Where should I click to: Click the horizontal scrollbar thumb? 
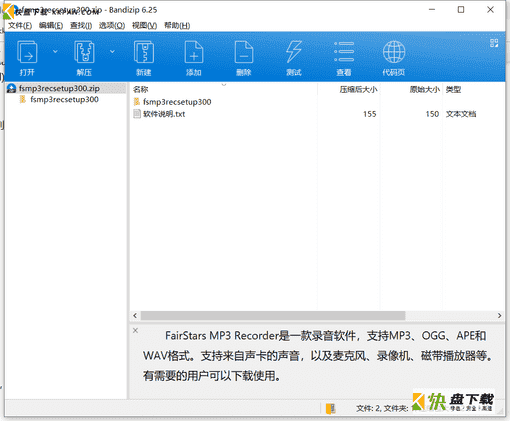tap(273, 315)
